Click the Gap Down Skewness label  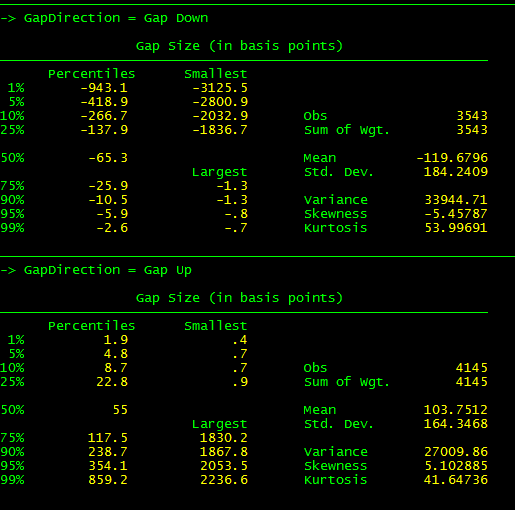coord(335,213)
